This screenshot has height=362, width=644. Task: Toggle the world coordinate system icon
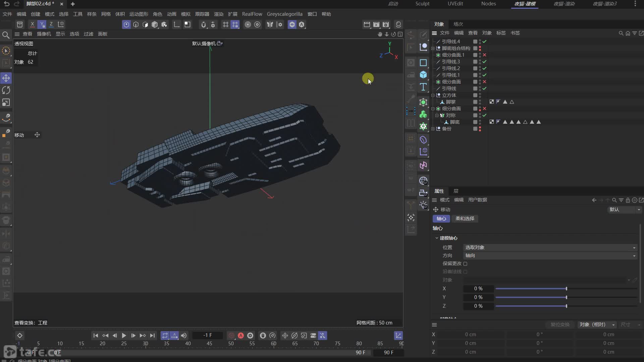tap(61, 24)
